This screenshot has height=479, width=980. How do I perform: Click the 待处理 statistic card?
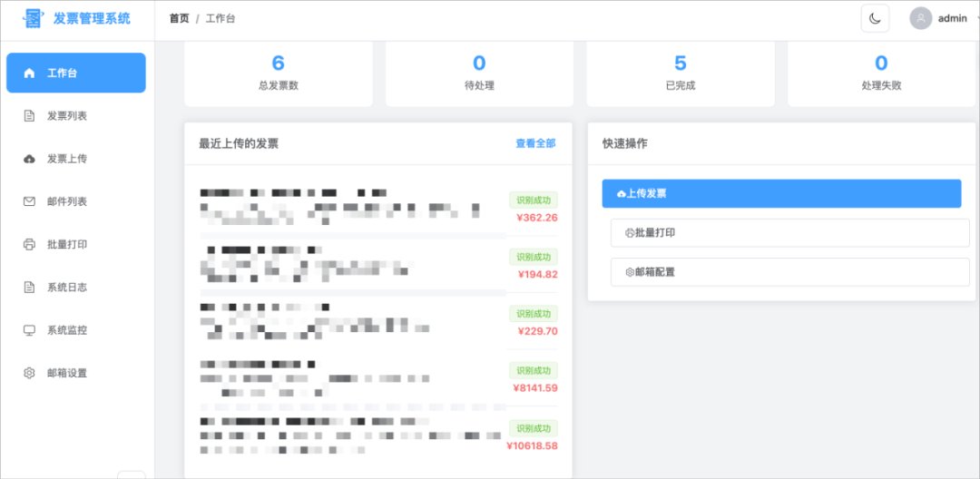(479, 73)
